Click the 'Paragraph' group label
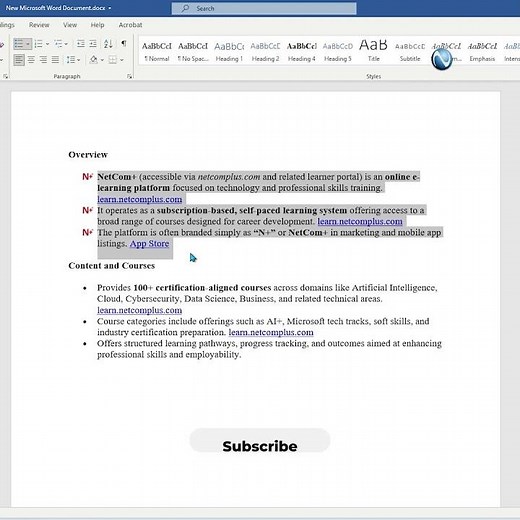Image resolution: width=520 pixels, height=520 pixels. tap(67, 76)
